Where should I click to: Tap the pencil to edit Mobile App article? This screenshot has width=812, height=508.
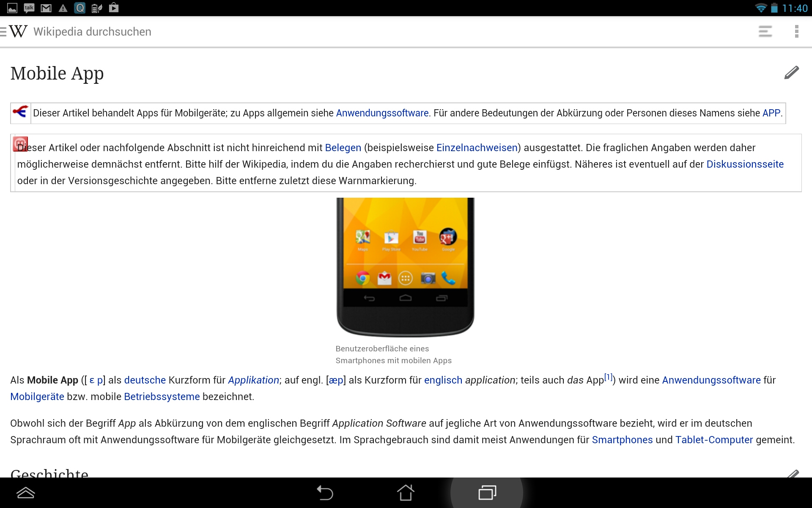coord(791,73)
